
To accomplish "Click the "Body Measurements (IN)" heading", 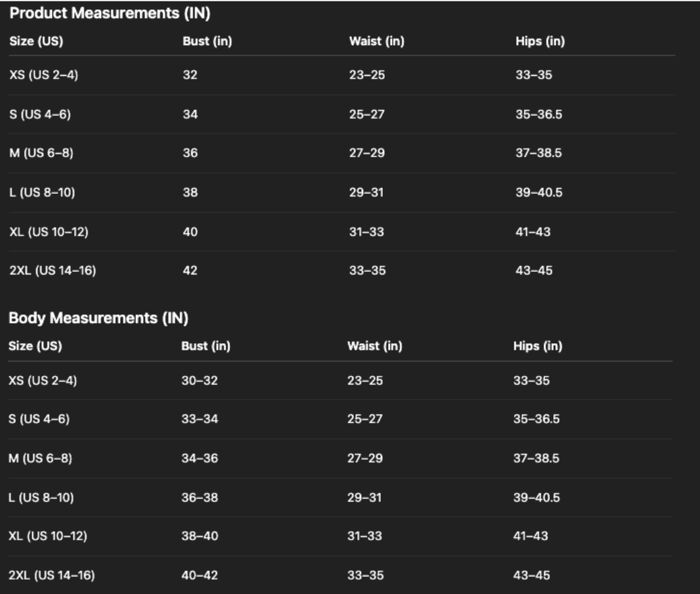I will tap(98, 320).
